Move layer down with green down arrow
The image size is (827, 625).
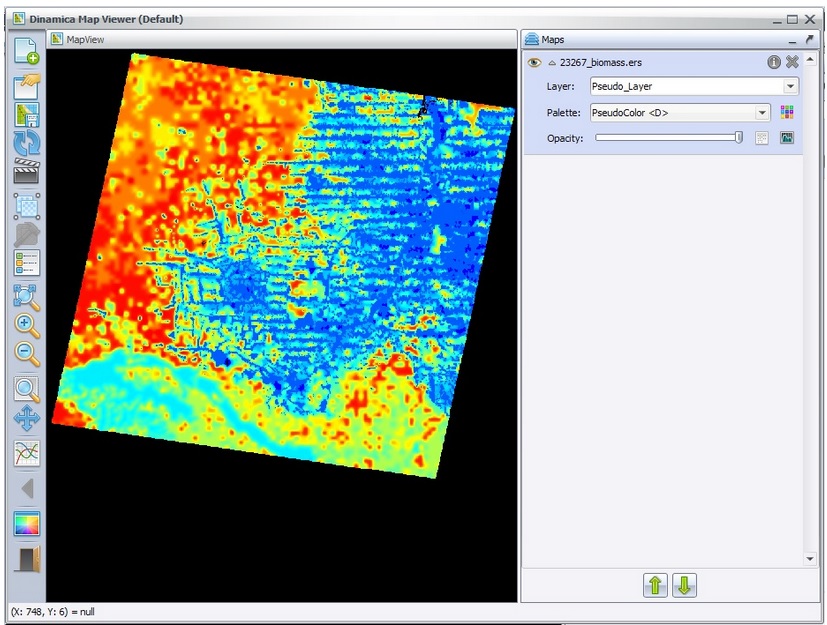684,585
